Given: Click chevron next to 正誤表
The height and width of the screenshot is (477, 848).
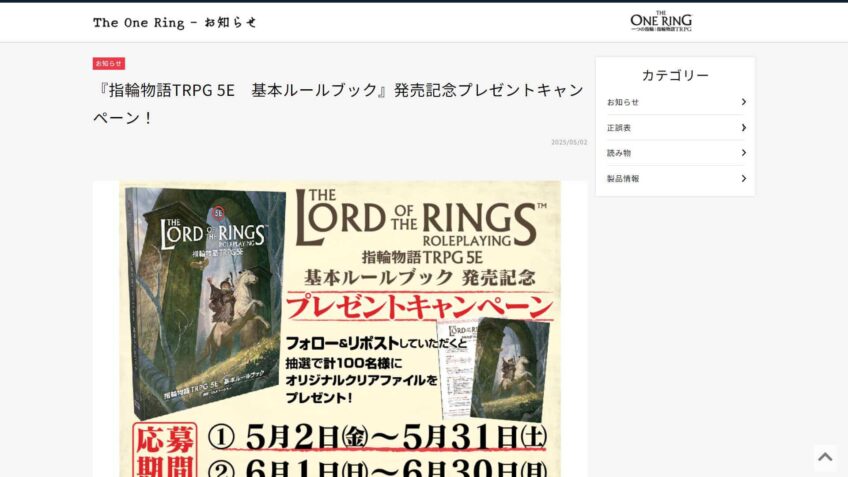Looking at the screenshot, I should tap(744, 128).
